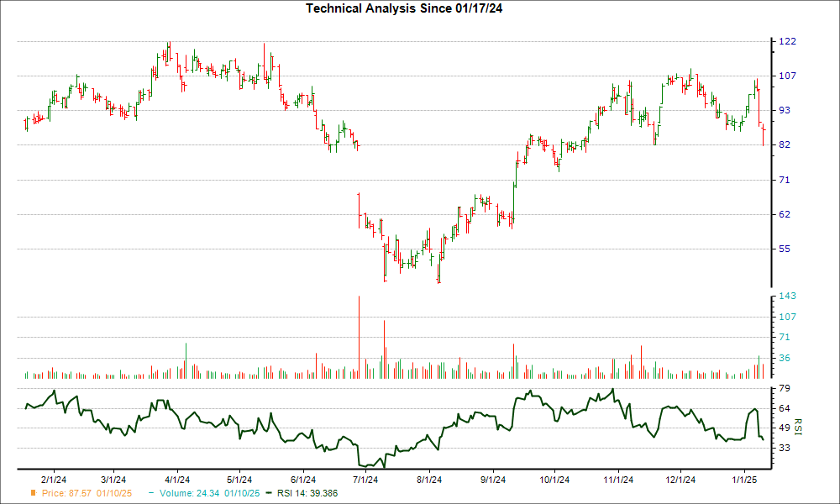Screen dimensions: 840x504
Task: Select the 3/1/24 date label
Action: point(113,480)
